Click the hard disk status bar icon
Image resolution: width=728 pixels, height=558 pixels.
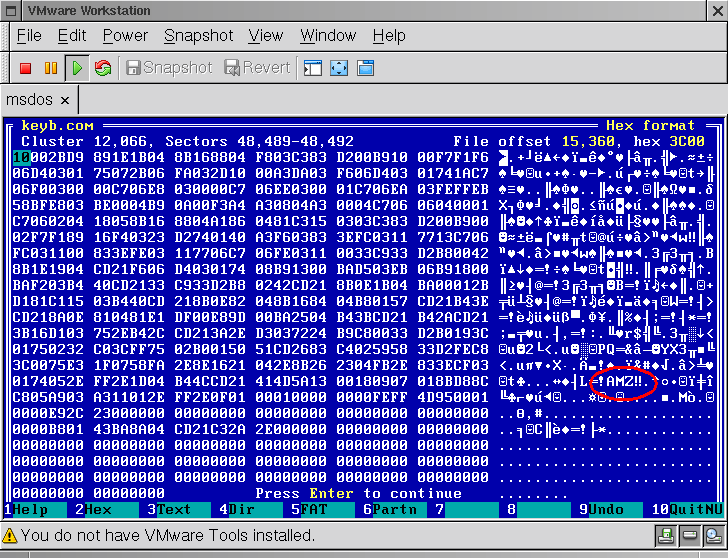689,536
